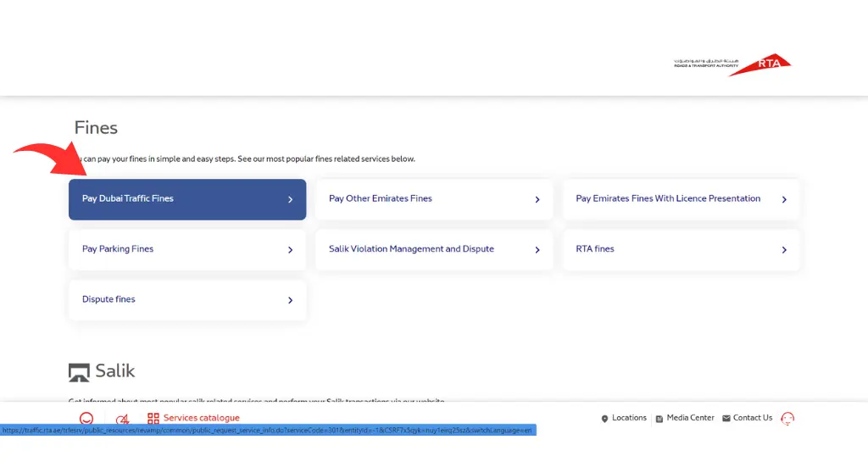
Task: Click the Salik toll gate icon
Action: (x=79, y=372)
